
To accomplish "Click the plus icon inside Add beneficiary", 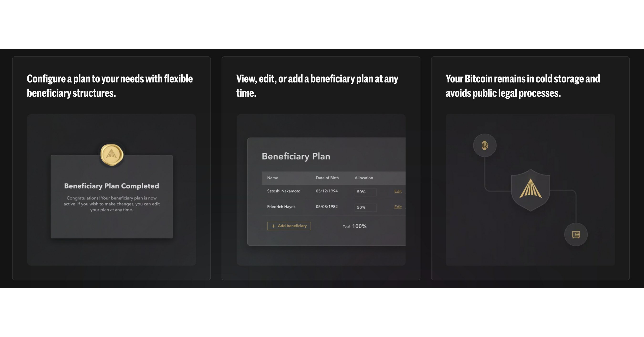I will (x=273, y=226).
